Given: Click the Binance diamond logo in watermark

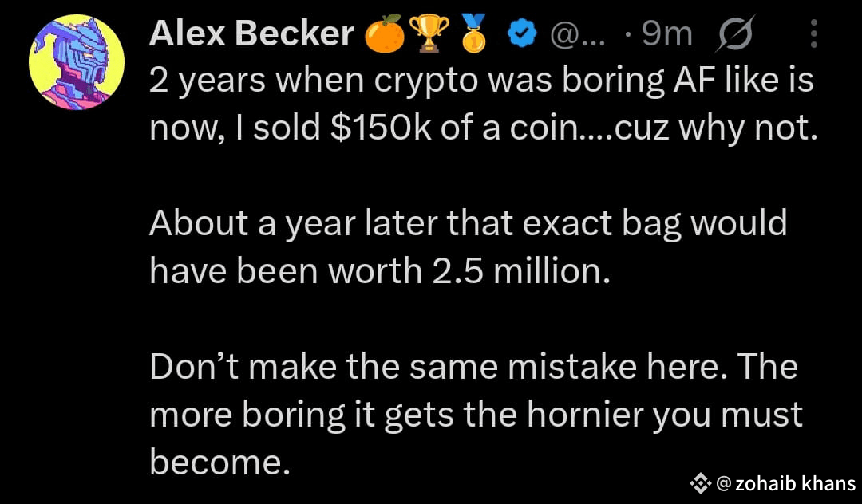Looking at the screenshot, I should (701, 483).
